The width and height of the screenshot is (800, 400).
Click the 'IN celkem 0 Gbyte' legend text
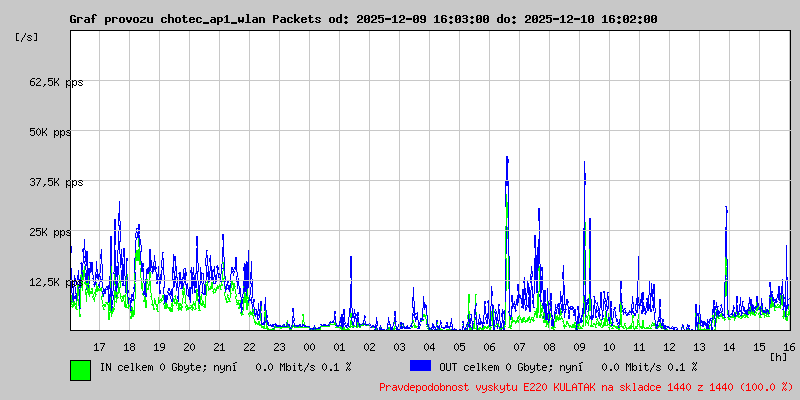click(151, 367)
